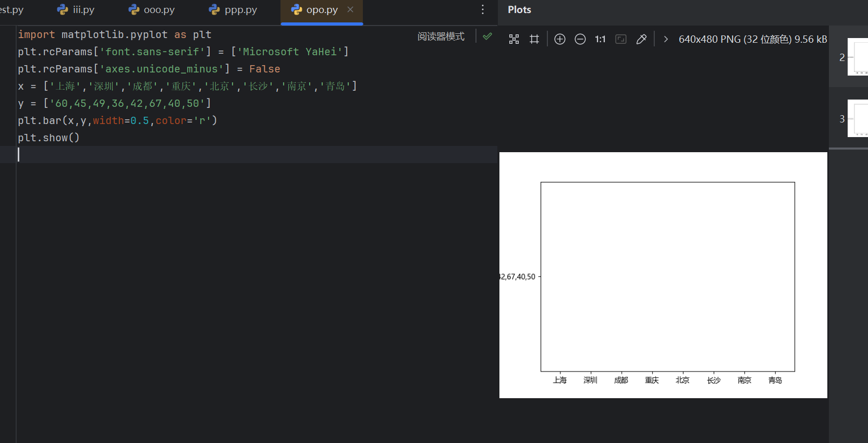Click the Python file icon on iii.py tab
The width and height of the screenshot is (868, 443).
63,9
